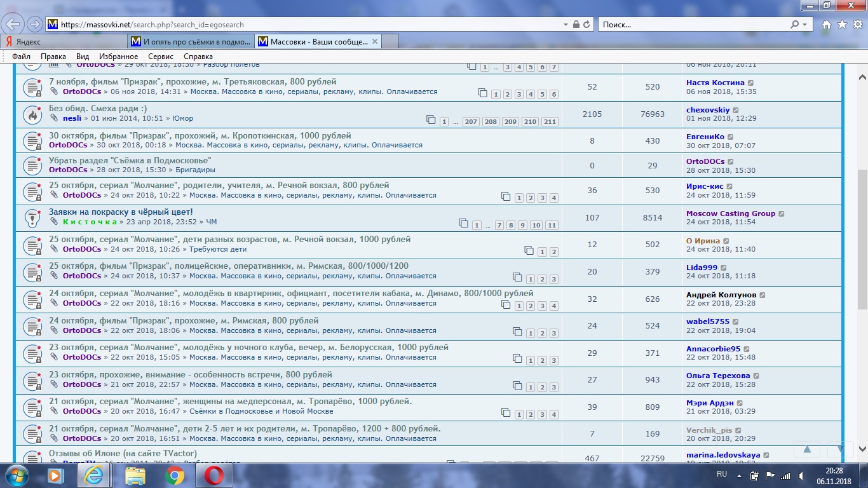Click the pagination pages icon in 'Без обид' row

coord(431,119)
